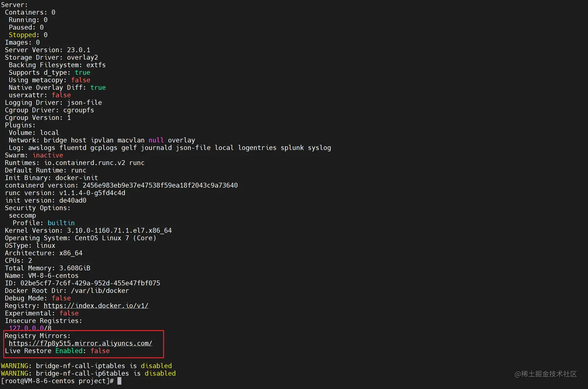This screenshot has width=588, height=389.
Task: Click 'Default Runtime: runc' line
Action: tap(45, 170)
